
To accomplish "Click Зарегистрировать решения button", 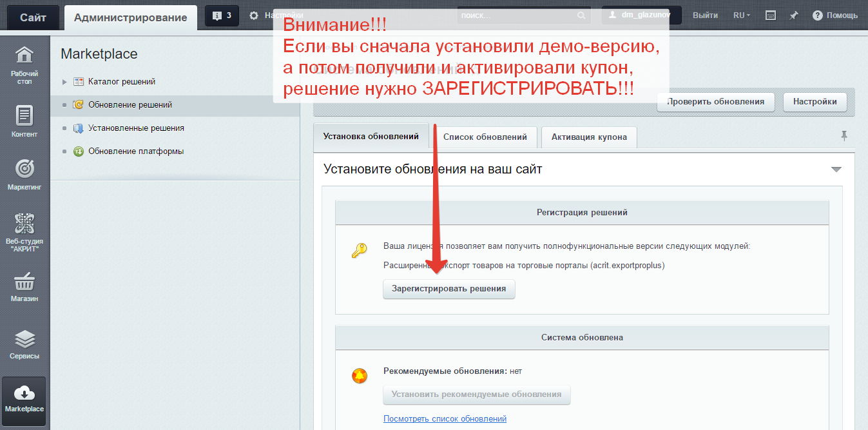I will click(449, 289).
